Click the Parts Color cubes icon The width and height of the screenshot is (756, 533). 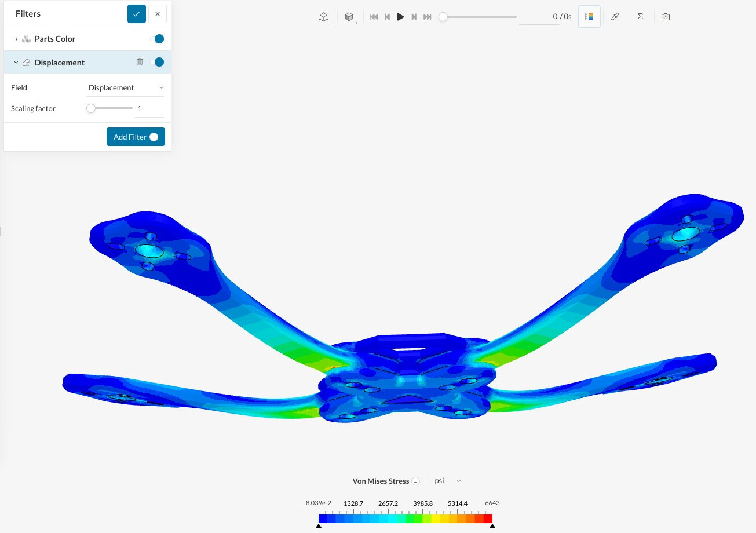coord(27,39)
